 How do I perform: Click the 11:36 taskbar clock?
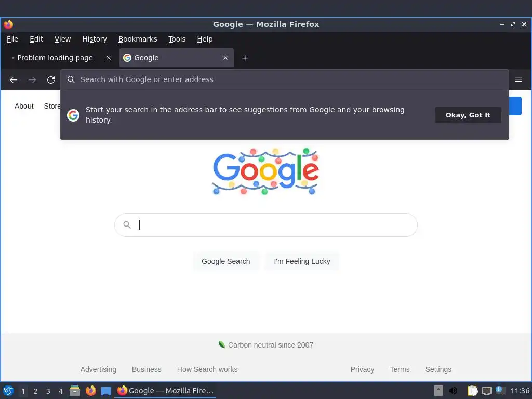(520, 391)
